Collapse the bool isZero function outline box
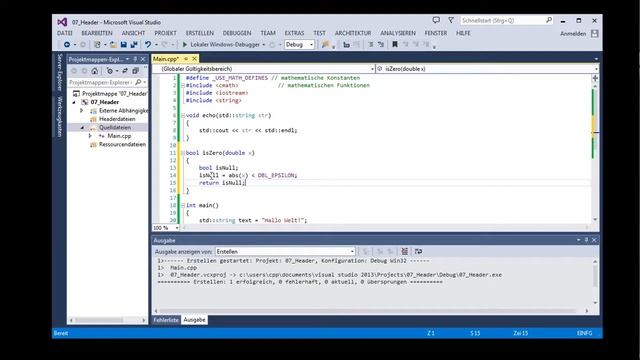 183,153
